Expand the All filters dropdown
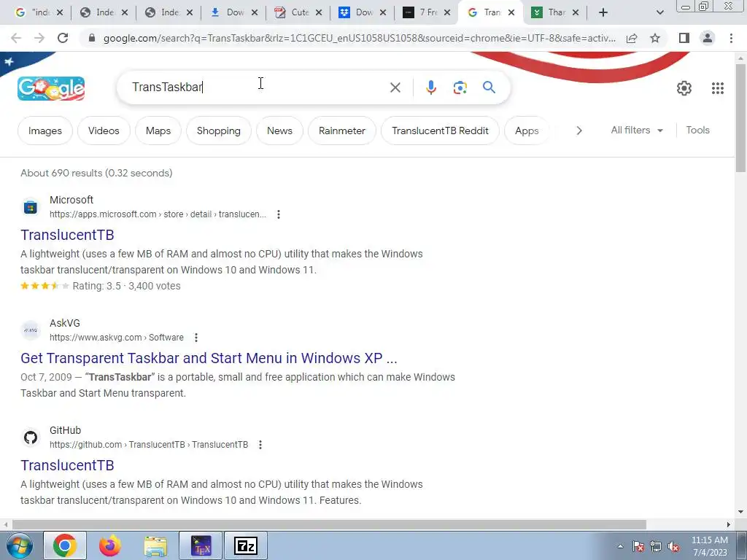Image resolution: width=747 pixels, height=560 pixels. [637, 130]
